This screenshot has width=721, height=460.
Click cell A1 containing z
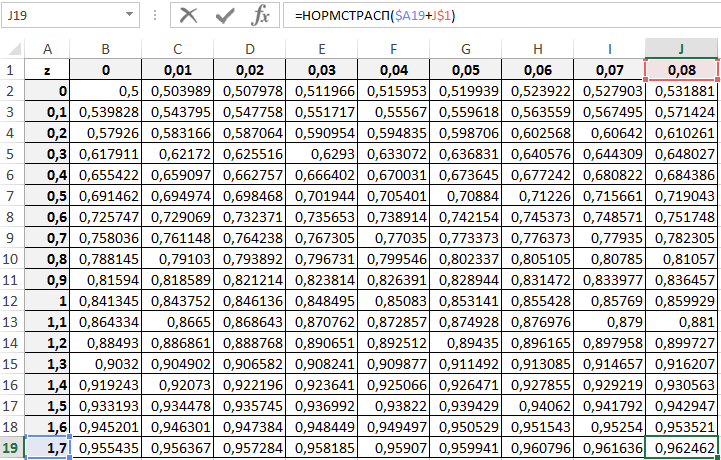[49, 71]
